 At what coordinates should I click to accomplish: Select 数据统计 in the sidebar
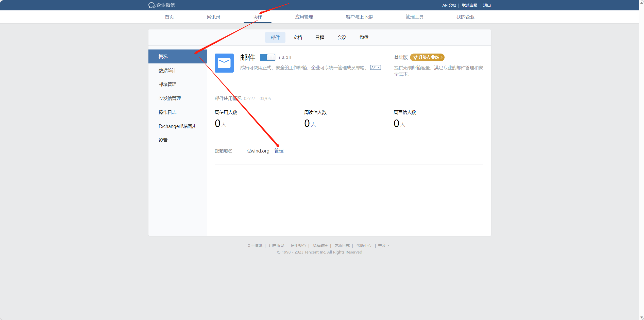[x=167, y=71]
